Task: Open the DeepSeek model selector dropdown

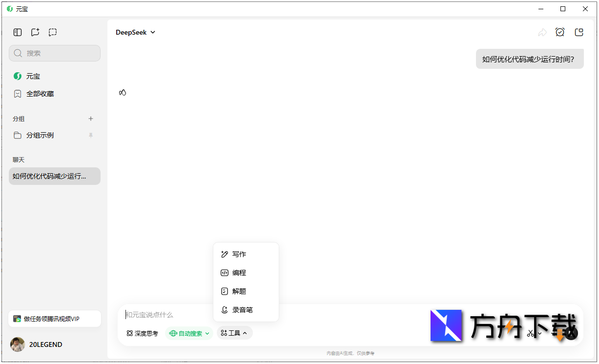Action: (x=136, y=32)
